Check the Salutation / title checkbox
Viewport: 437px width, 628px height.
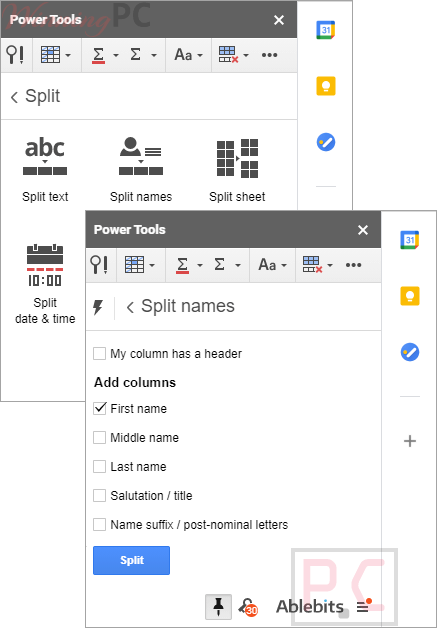pyautogui.click(x=99, y=495)
